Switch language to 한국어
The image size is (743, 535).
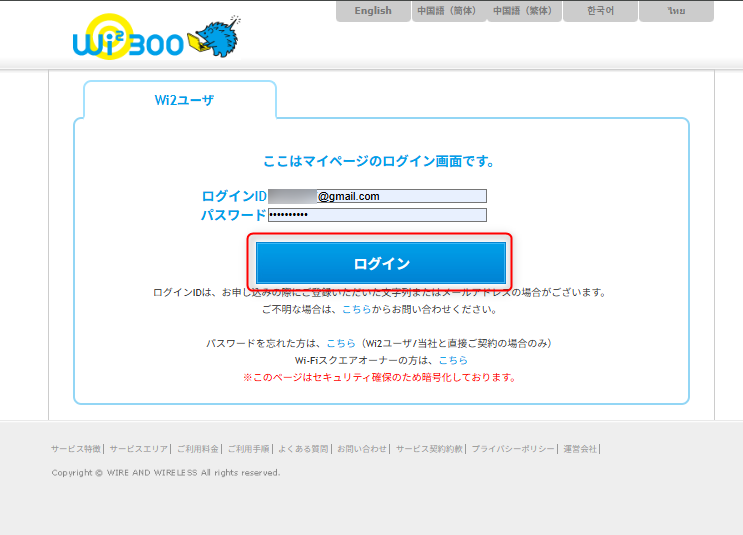[x=600, y=11]
